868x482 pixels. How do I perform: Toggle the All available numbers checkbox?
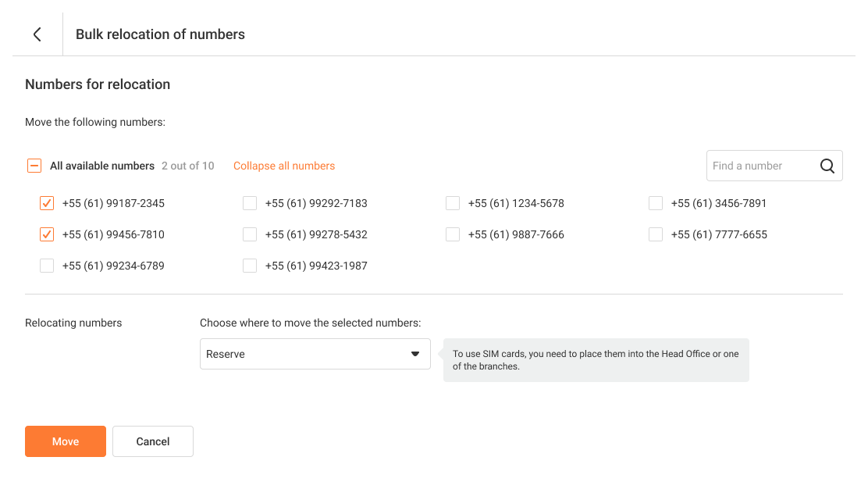[x=34, y=166]
